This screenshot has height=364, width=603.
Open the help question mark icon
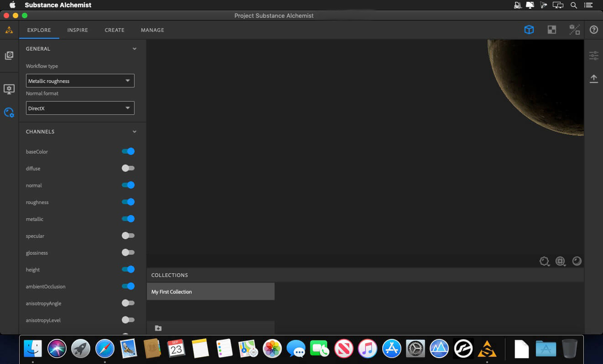click(593, 30)
